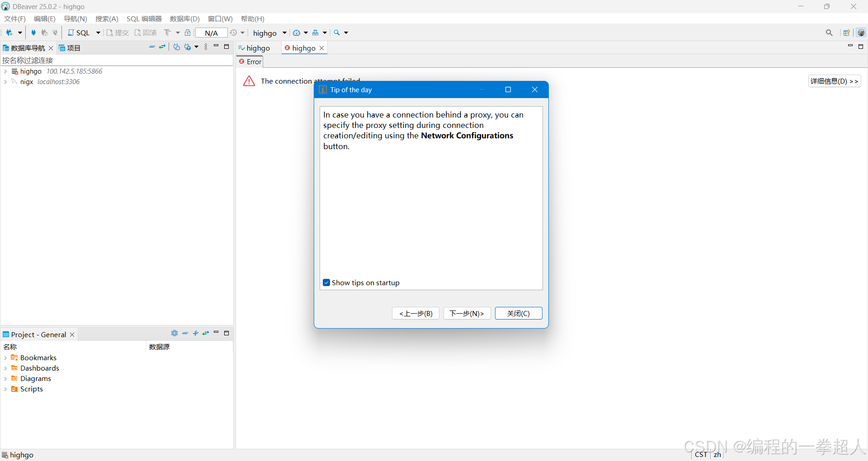This screenshot has height=461, width=868.
Task: Switch to the 数据库导航 tab
Action: (x=24, y=48)
